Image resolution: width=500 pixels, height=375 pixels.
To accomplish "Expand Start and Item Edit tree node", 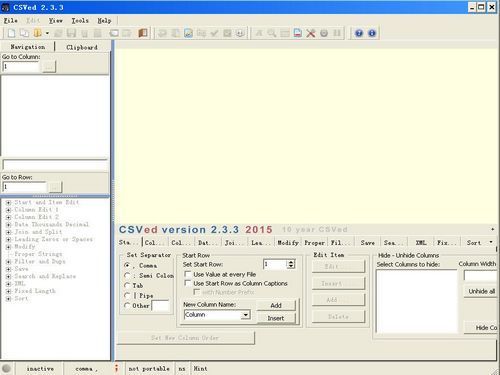I will [8, 202].
